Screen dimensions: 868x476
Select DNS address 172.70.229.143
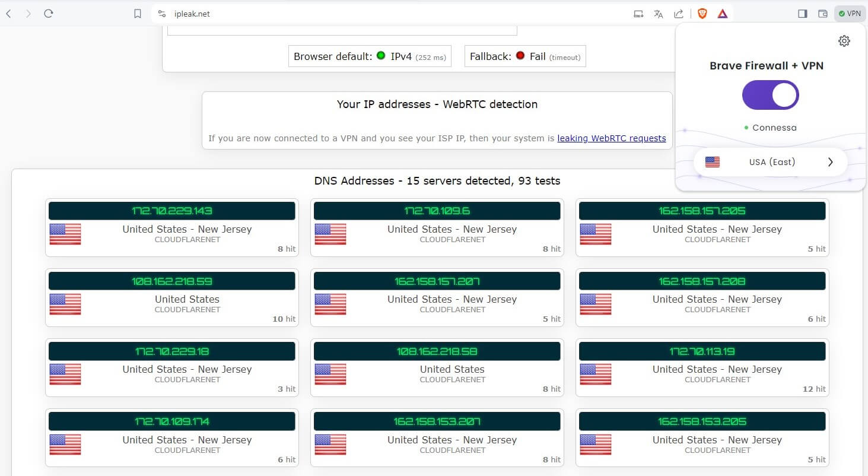[172, 211]
